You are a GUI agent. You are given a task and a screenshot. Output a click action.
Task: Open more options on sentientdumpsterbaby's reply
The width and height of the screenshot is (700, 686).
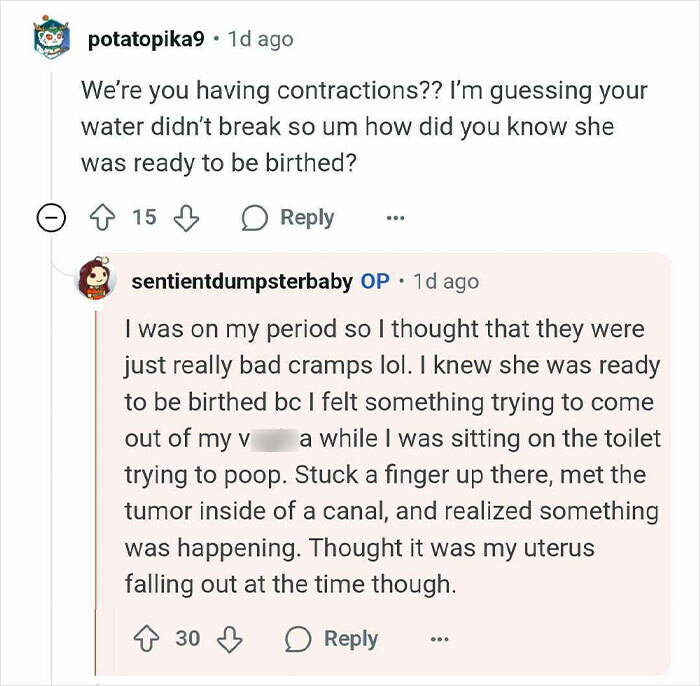point(438,638)
